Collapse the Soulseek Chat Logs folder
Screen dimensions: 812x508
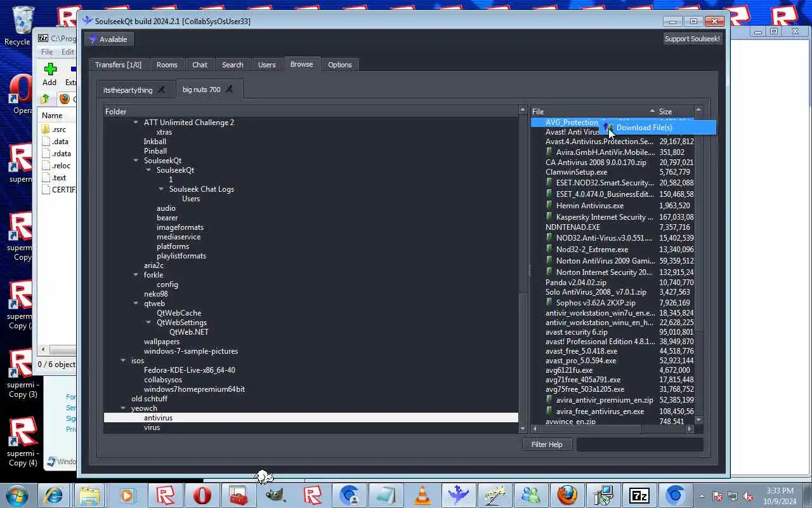point(161,189)
